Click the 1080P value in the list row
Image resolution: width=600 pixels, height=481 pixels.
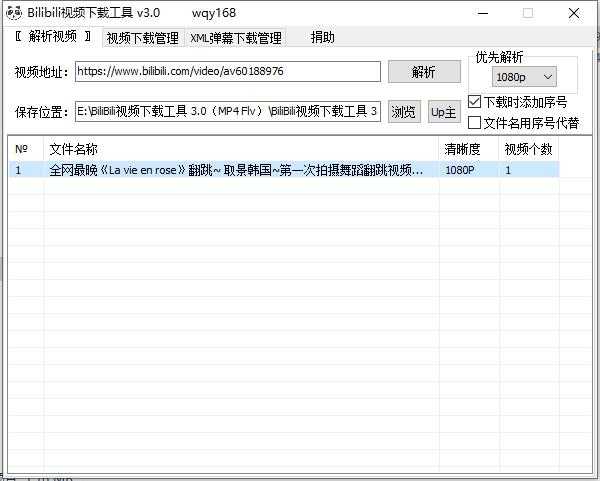460,170
